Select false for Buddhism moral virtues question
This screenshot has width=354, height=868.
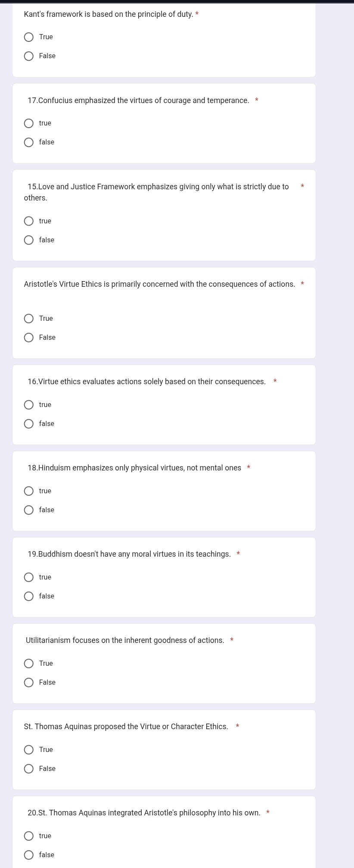[29, 596]
